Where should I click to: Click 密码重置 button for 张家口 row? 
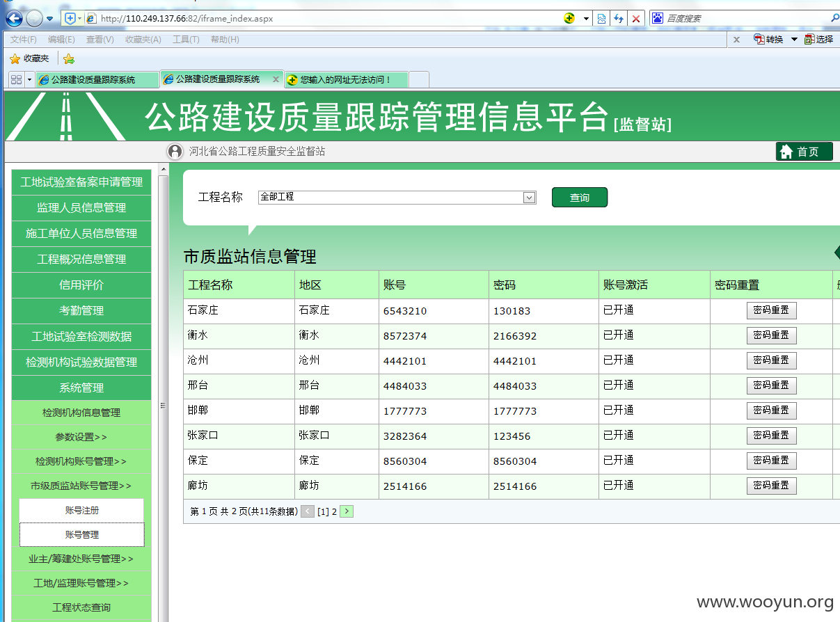771,436
